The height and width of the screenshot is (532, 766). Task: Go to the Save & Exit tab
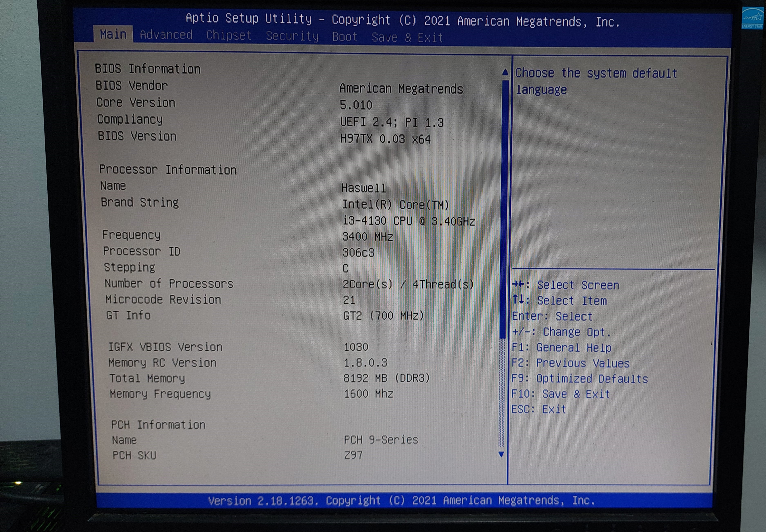pyautogui.click(x=407, y=37)
